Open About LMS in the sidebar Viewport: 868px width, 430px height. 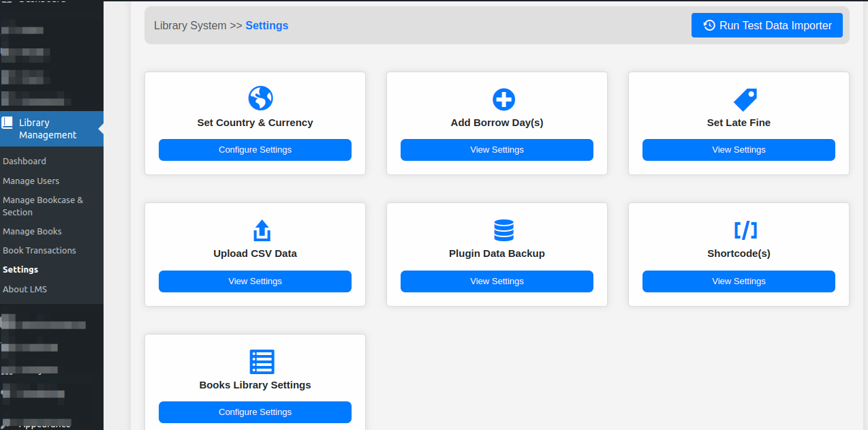point(25,290)
